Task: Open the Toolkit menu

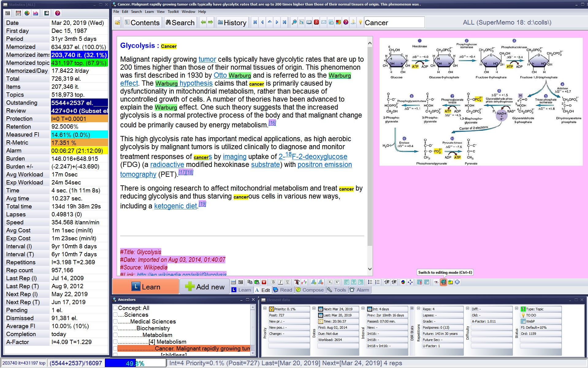Action: pos(173,12)
